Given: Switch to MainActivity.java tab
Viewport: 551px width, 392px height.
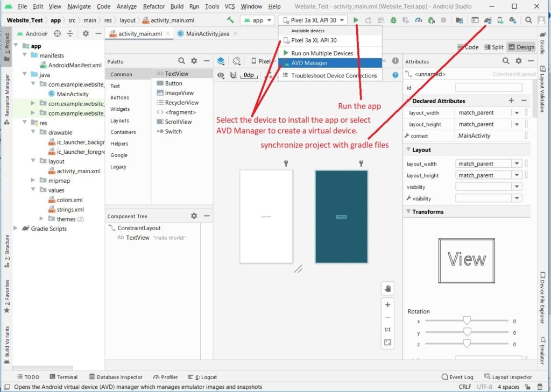Looking at the screenshot, I should [207, 34].
